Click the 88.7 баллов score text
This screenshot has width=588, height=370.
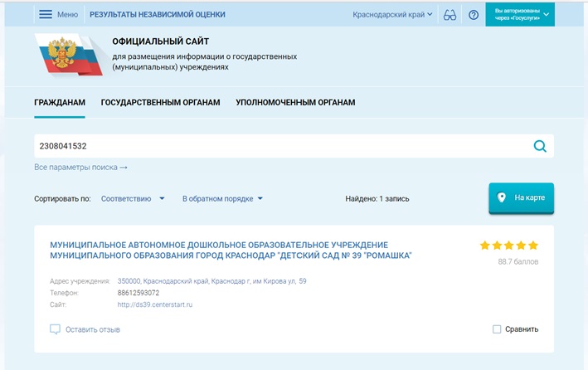(518, 261)
